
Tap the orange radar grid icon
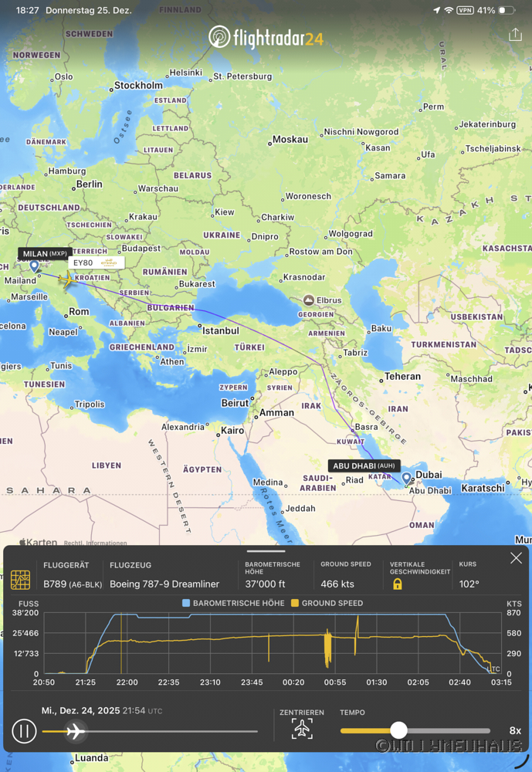coord(21,579)
